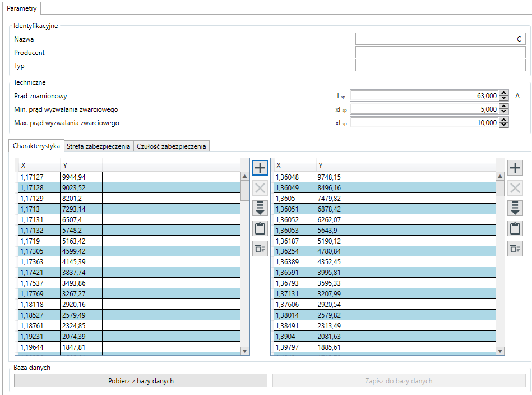Decrease Min. prąd wyzwalania zwarciowego value

tap(504, 112)
